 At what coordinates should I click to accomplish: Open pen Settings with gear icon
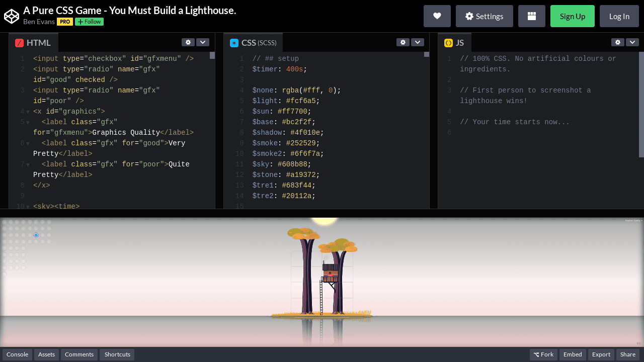pos(485,16)
